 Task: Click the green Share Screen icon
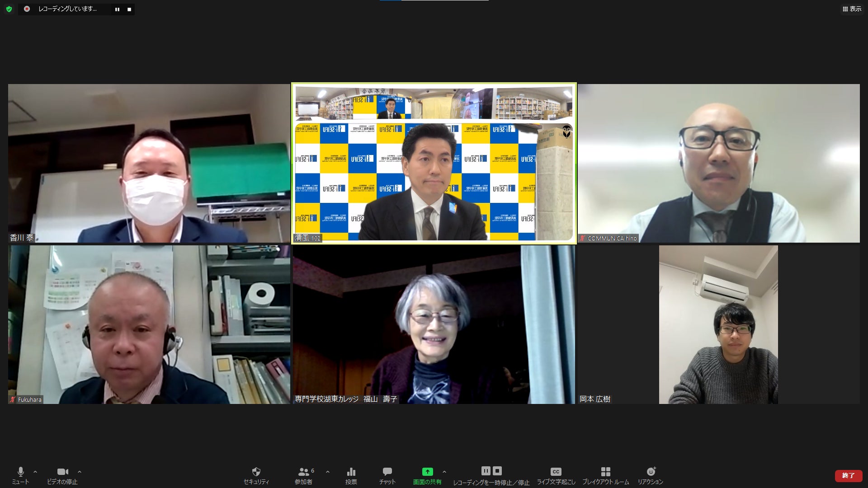(x=427, y=472)
